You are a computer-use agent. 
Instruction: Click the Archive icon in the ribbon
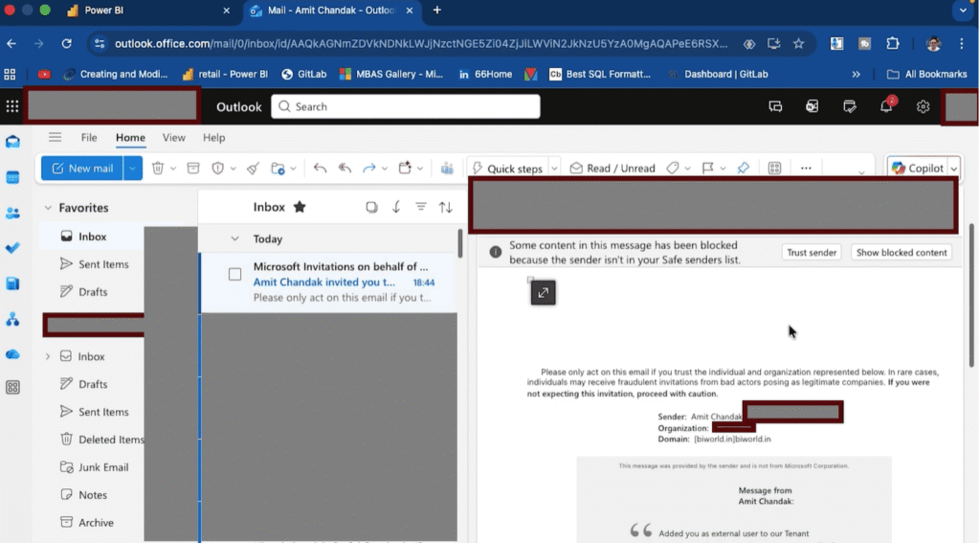[193, 169]
